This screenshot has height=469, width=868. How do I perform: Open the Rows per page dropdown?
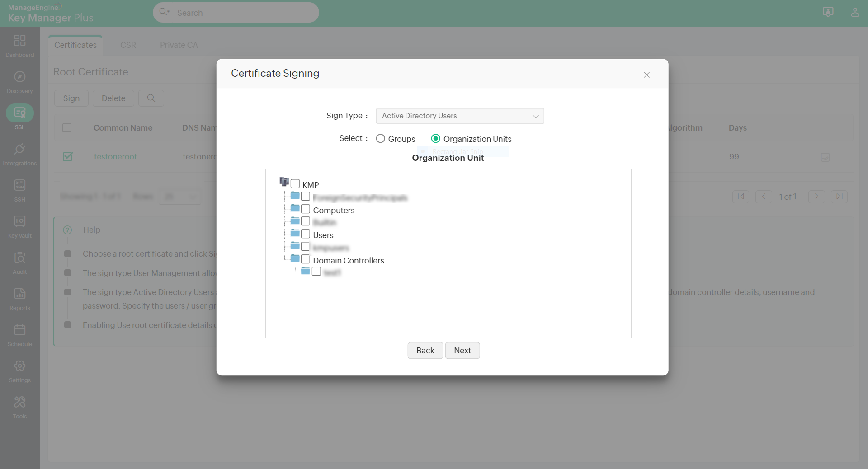180,197
